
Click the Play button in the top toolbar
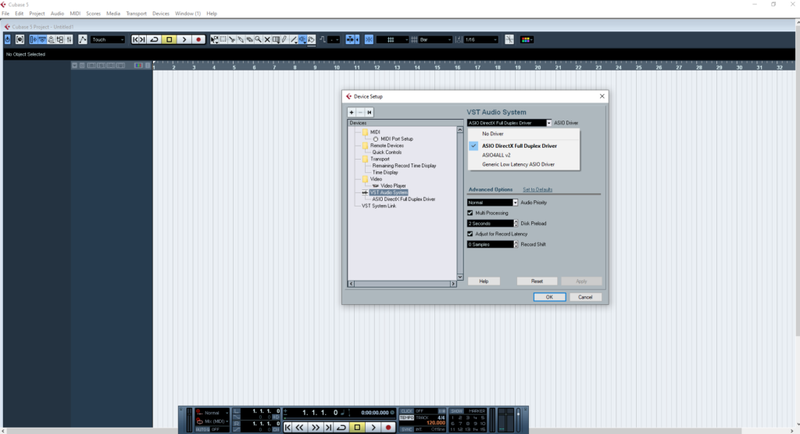point(184,40)
